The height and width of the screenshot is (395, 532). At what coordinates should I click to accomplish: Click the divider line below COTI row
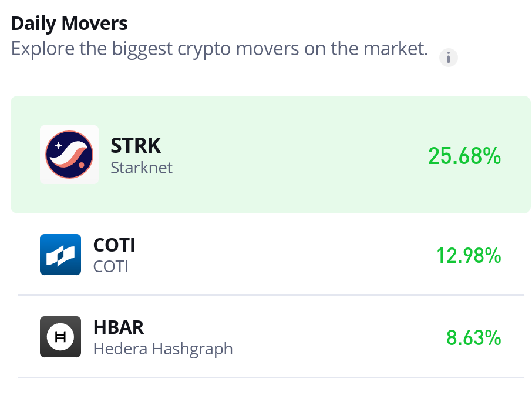tap(271, 295)
